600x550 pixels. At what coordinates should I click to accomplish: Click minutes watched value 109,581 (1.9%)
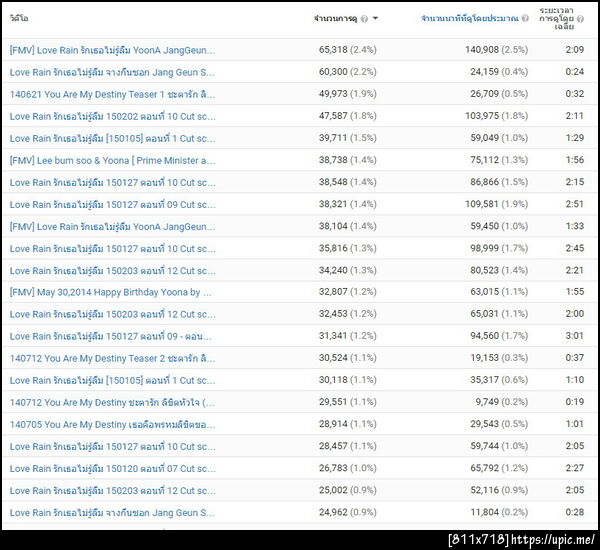click(x=496, y=204)
